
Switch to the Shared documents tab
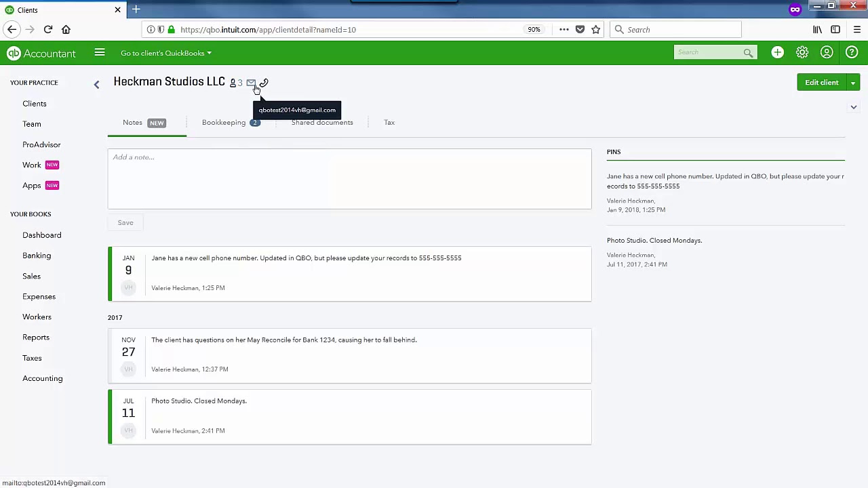click(x=322, y=123)
